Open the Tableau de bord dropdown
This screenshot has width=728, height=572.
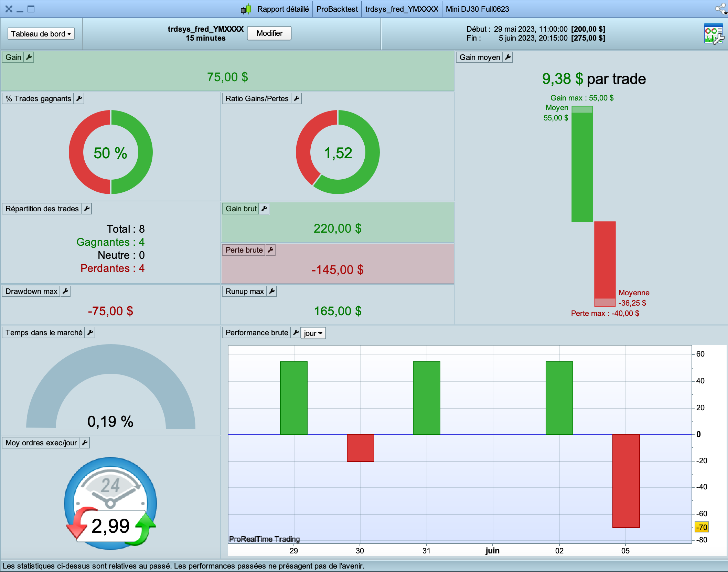41,34
